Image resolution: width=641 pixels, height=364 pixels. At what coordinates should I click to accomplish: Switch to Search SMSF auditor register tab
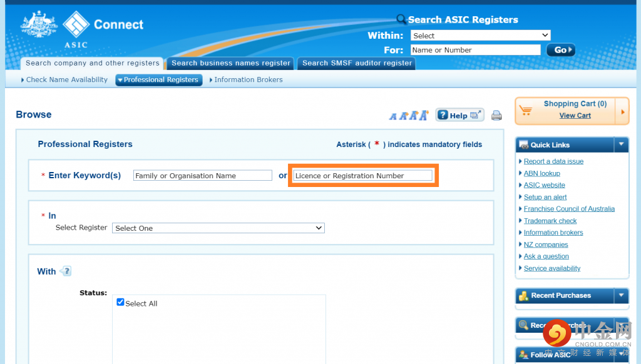[357, 63]
